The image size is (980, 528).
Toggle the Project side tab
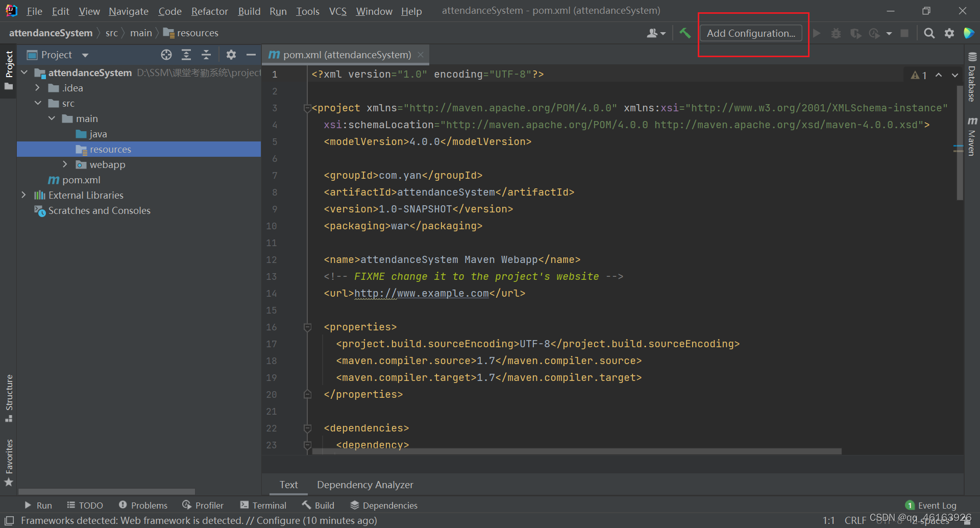9,70
